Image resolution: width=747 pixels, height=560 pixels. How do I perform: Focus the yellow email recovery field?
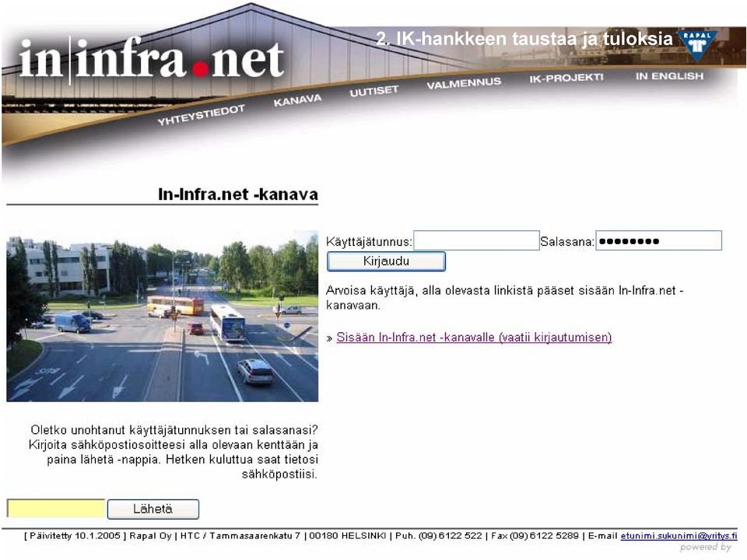tap(56, 509)
